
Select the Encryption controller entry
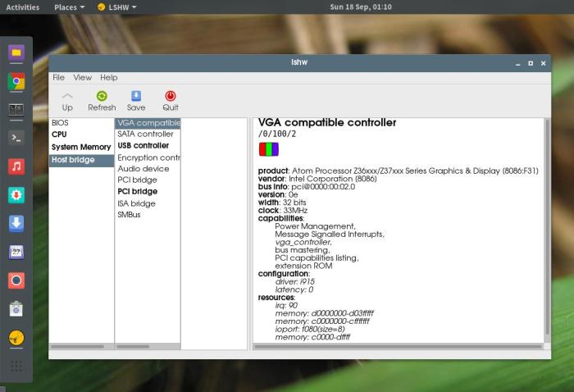click(148, 157)
